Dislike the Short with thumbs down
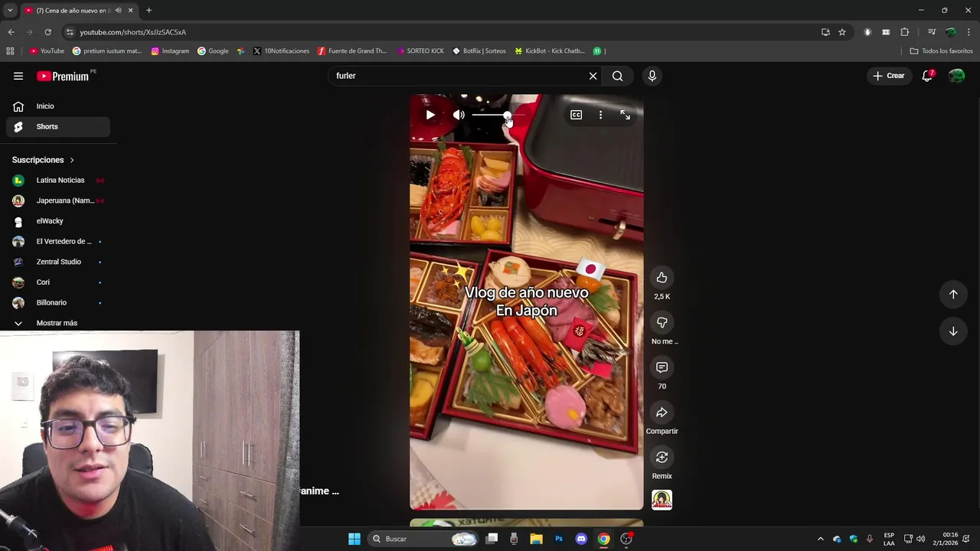Screen dimensions: 980x551 click(662, 323)
